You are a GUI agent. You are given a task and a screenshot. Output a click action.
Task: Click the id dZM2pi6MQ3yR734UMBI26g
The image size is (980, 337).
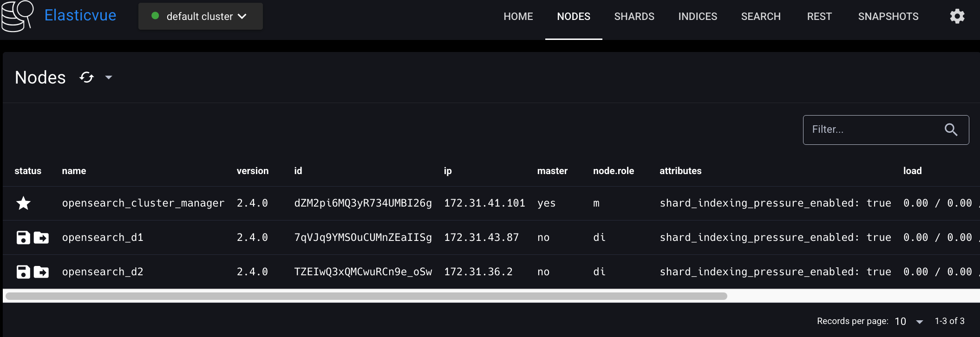pyautogui.click(x=363, y=203)
